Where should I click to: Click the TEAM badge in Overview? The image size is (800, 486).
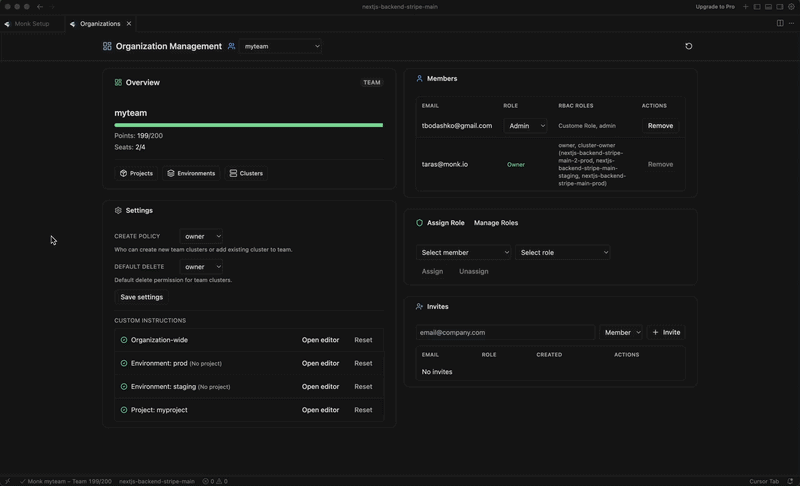click(x=371, y=82)
